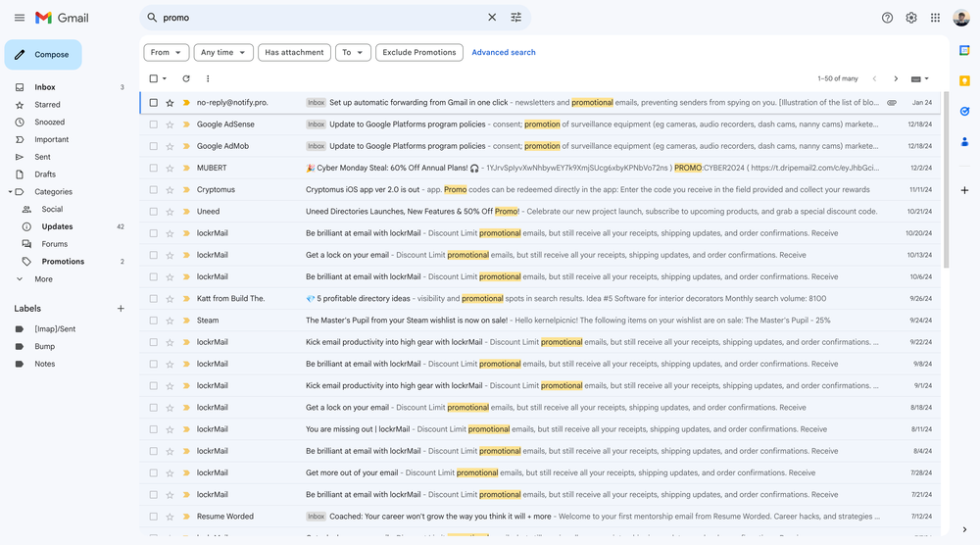
Task: Open the Advanced search link
Action: (503, 53)
